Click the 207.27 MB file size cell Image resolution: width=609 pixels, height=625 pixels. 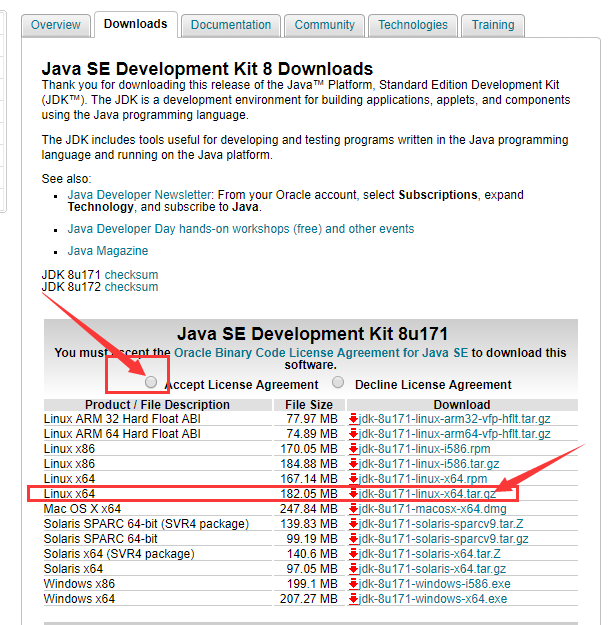tap(309, 599)
